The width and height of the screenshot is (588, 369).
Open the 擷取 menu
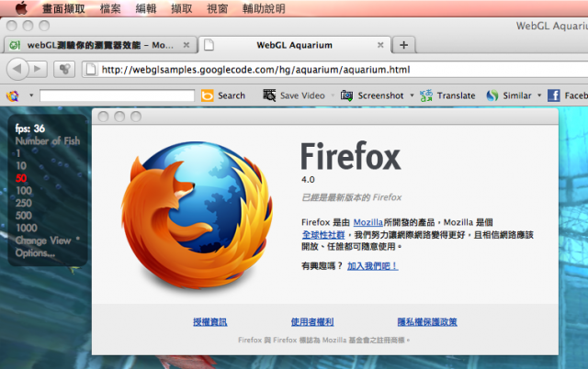pyautogui.click(x=182, y=8)
